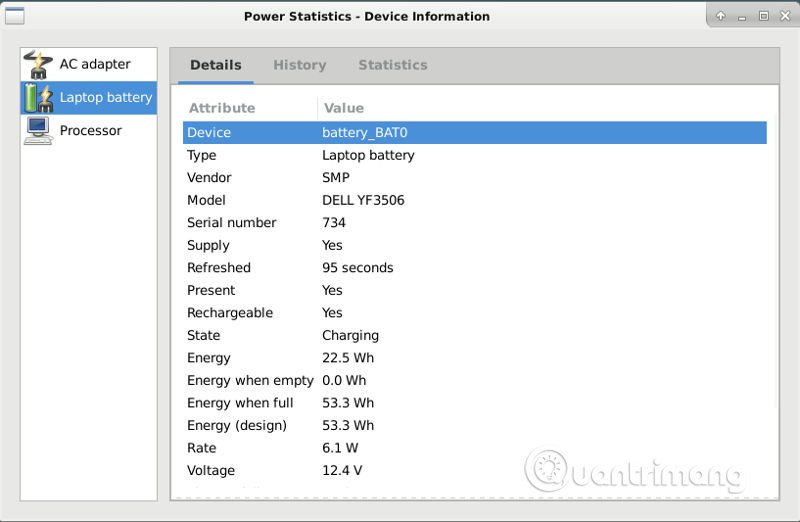Screen dimensions: 800x522
Task: Click the keep-on-top arrow button in title bar
Action: coord(720,16)
